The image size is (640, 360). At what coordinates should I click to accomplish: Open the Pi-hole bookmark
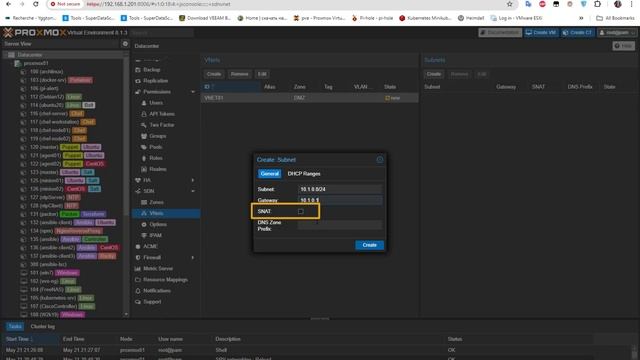click(x=372, y=18)
